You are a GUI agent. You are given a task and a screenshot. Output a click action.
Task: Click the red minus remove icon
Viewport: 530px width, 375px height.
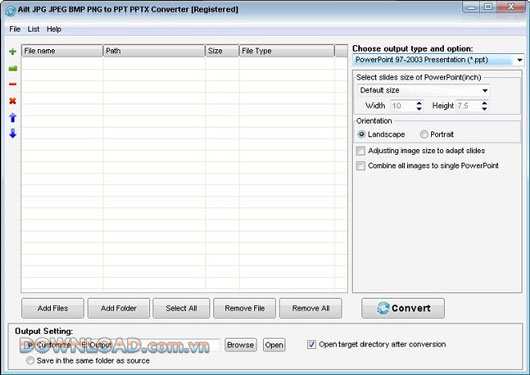(x=13, y=84)
